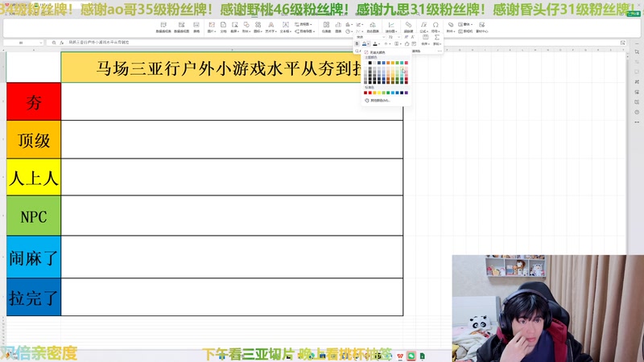Open More Colors at the palette bottom
644x362 pixels.
click(x=377, y=100)
